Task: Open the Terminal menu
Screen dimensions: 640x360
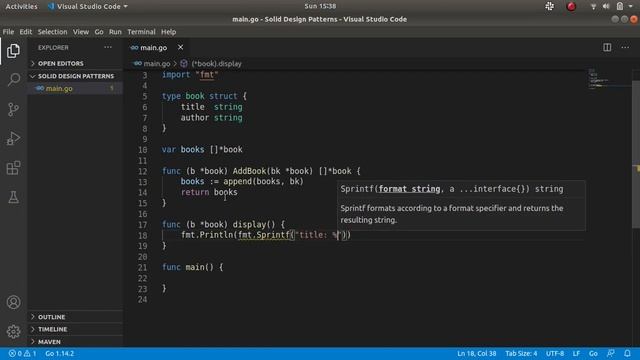Action: pos(141,32)
